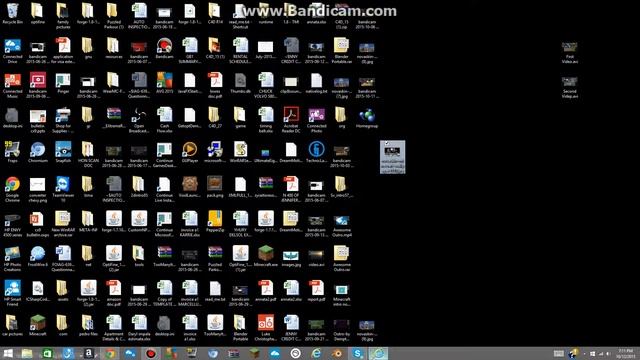640x360 pixels.
Task: Select the Shop for Supplies shortcut
Action: [63, 120]
